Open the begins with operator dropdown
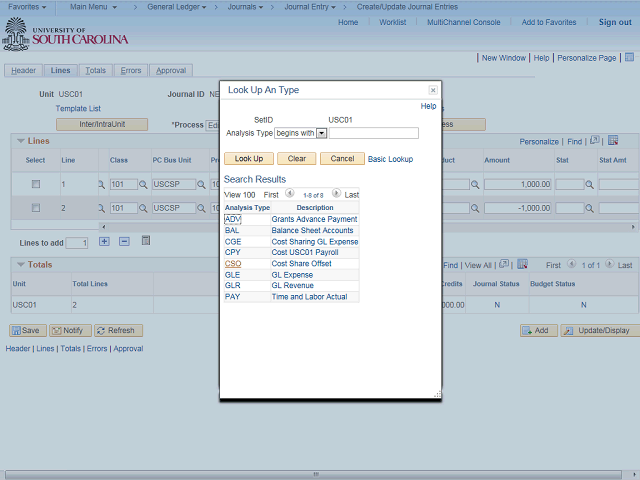The image size is (640, 480). (x=322, y=133)
